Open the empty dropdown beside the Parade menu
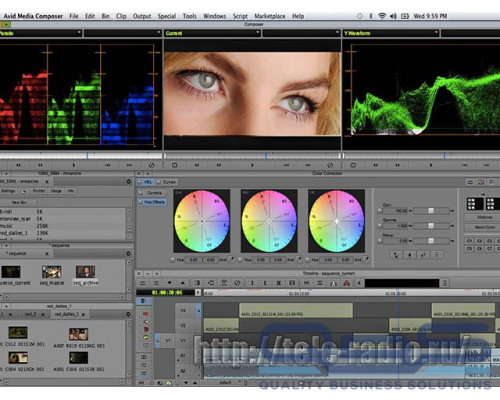This screenshot has height=400, width=500. click(x=123, y=33)
